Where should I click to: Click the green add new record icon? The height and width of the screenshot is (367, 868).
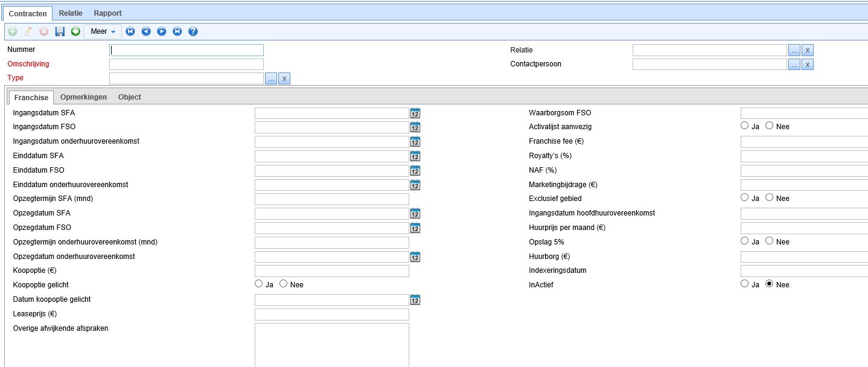click(x=13, y=31)
